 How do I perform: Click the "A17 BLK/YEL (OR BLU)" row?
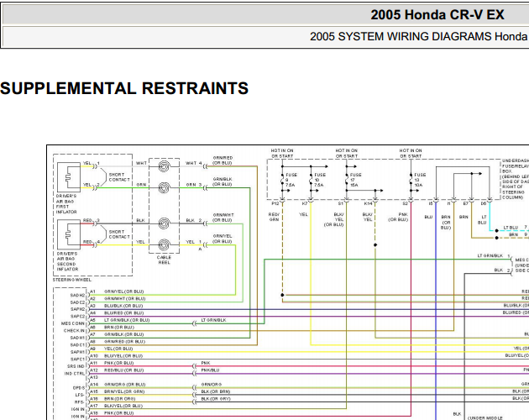[117, 406]
